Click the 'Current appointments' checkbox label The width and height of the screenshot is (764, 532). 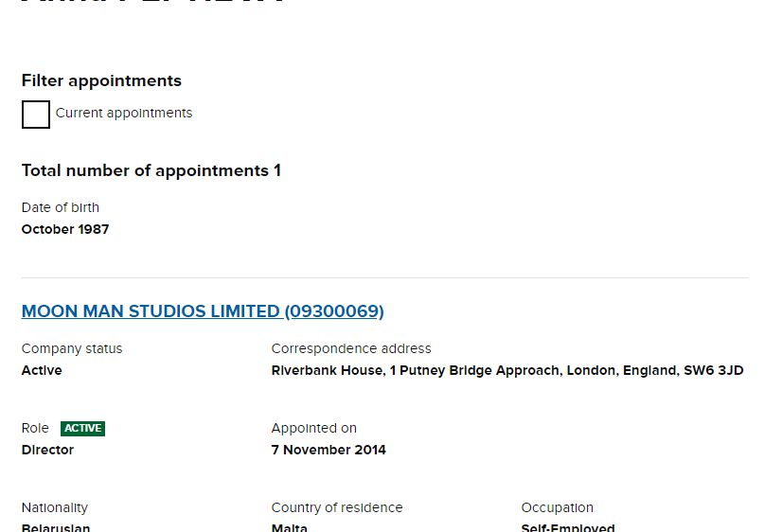pos(124,114)
